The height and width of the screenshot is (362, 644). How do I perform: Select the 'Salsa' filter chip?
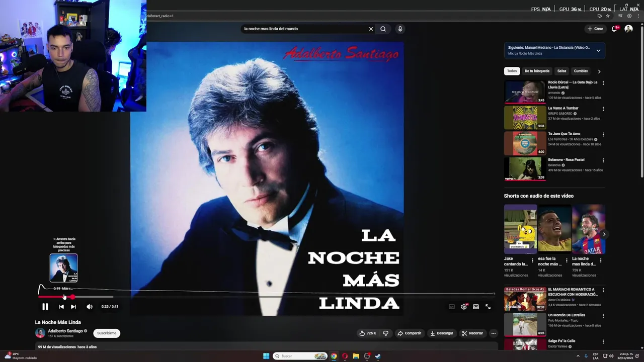pyautogui.click(x=561, y=71)
